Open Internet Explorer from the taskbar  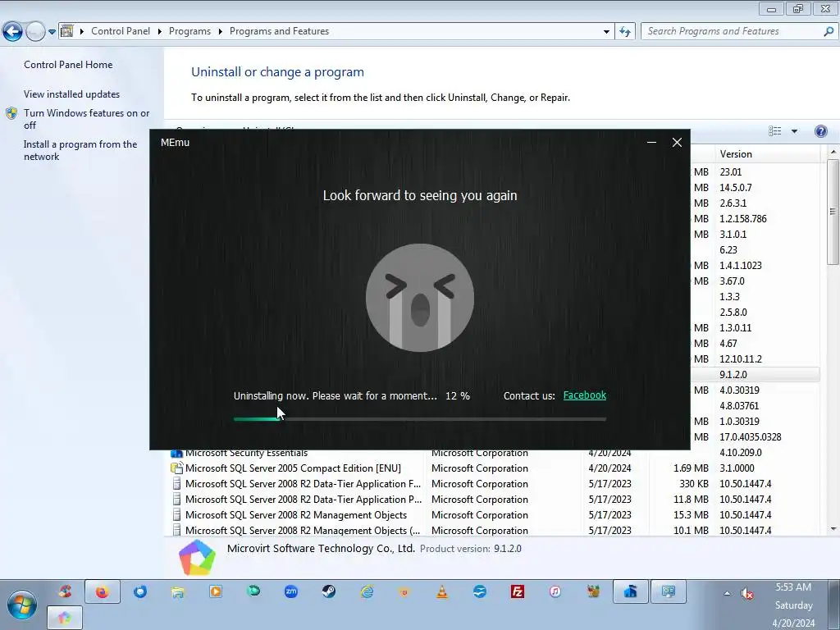(367, 591)
